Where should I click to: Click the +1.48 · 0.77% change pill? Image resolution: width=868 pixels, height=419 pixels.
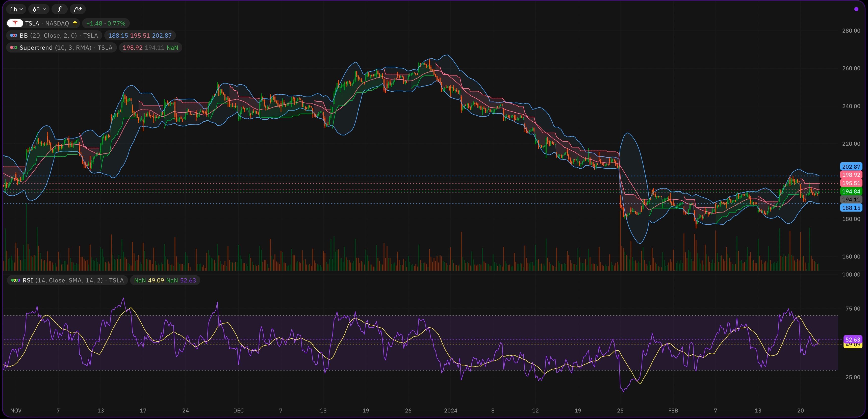click(x=106, y=23)
